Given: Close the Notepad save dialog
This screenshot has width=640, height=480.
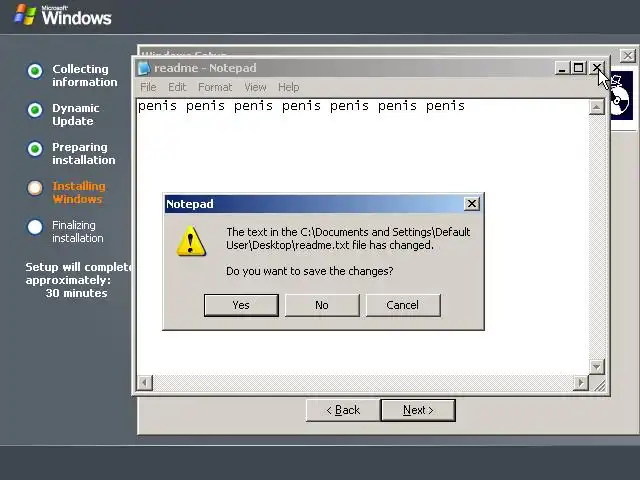Looking at the screenshot, I should pyautogui.click(x=471, y=204).
